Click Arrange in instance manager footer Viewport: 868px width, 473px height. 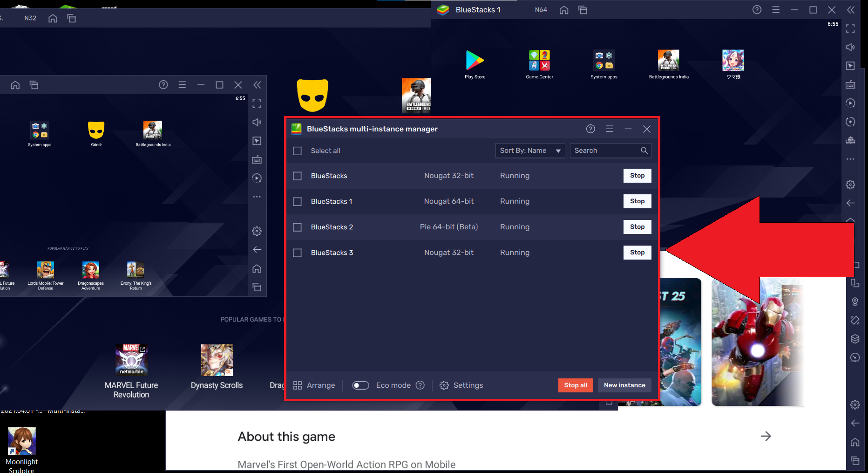(x=314, y=385)
